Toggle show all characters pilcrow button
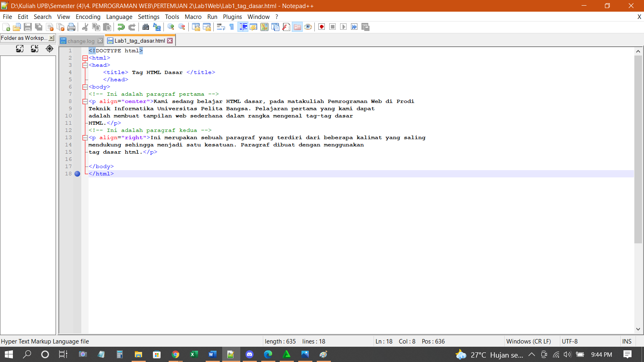The width and height of the screenshot is (644, 362). pyautogui.click(x=231, y=27)
